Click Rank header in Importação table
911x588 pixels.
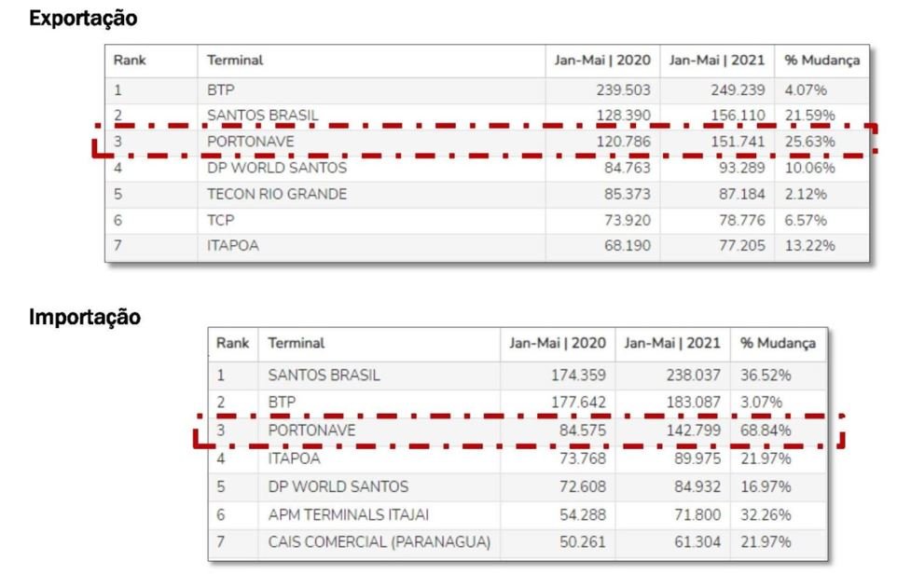tap(232, 343)
